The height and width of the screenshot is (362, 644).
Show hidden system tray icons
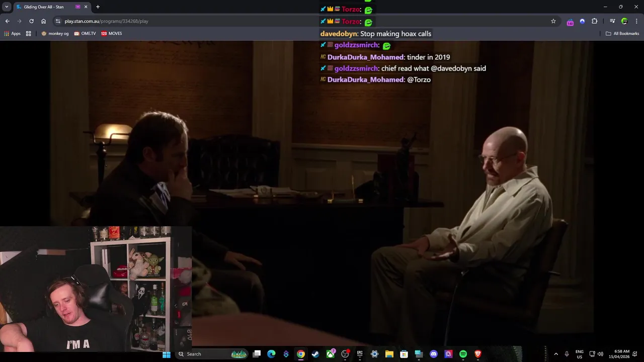556,354
